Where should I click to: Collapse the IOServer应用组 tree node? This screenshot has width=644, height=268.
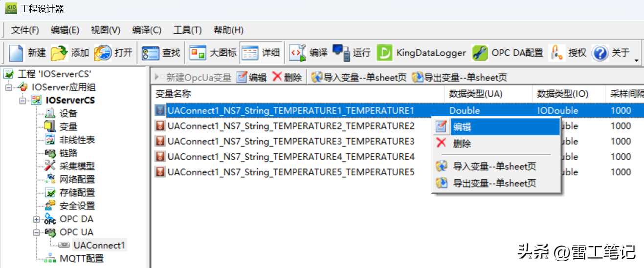click(8, 87)
